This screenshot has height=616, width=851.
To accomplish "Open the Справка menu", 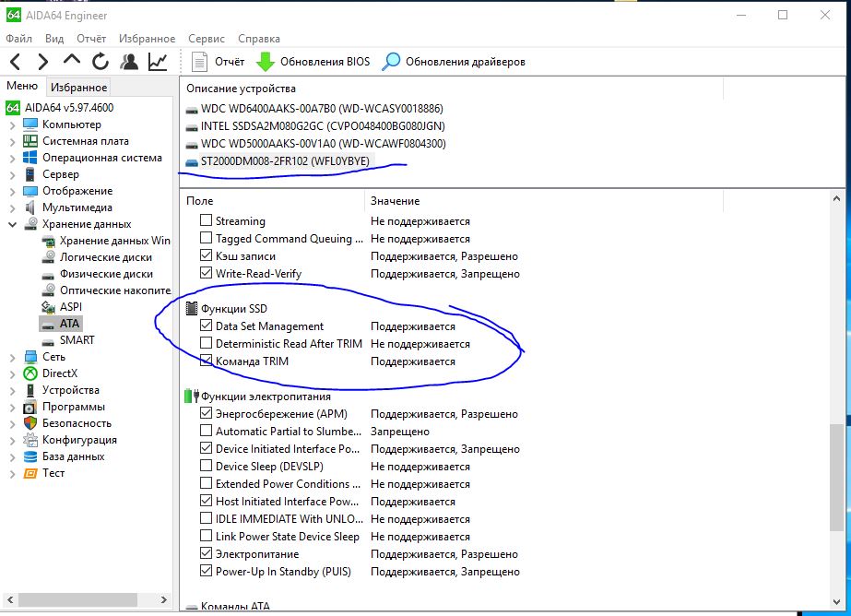I will tap(259, 39).
